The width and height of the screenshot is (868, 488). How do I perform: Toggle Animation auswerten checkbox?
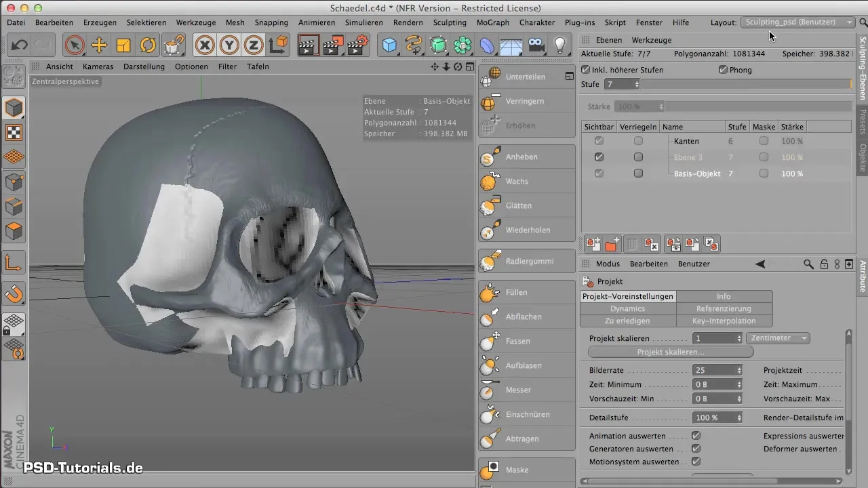[696, 436]
